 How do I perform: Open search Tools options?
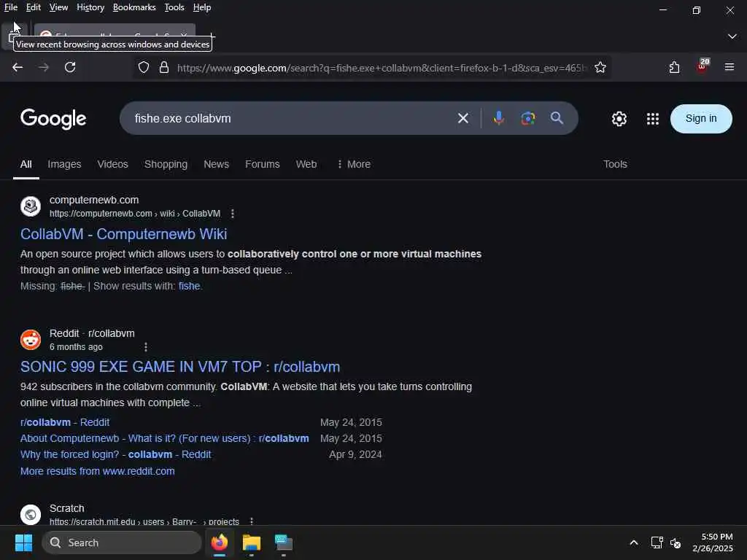coord(615,164)
